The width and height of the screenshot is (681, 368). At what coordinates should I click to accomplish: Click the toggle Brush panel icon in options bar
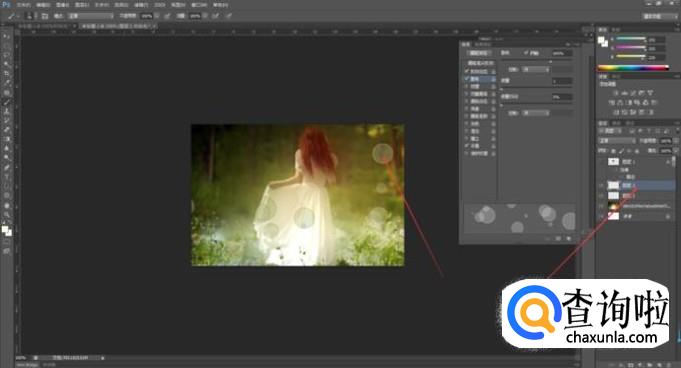pyautogui.click(x=45, y=16)
